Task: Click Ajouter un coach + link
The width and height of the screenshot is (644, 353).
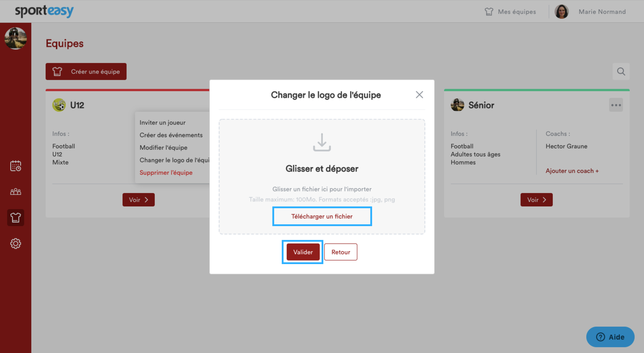Action: tap(572, 171)
